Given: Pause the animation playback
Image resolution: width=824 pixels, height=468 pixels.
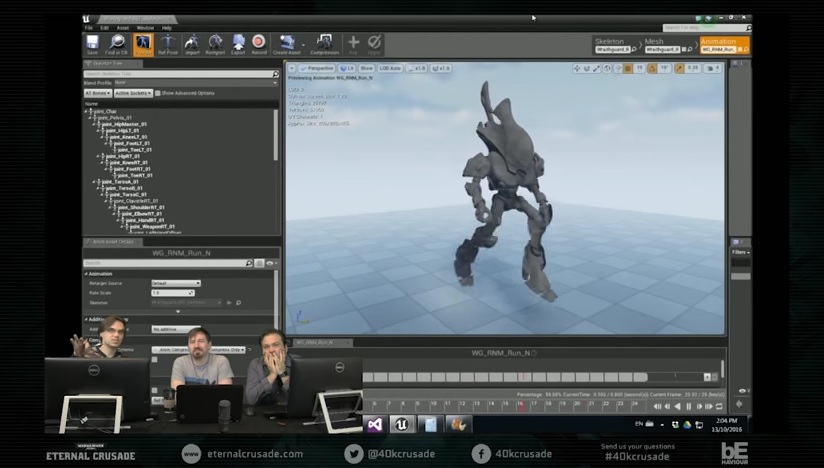Looking at the screenshot, I should [688, 406].
